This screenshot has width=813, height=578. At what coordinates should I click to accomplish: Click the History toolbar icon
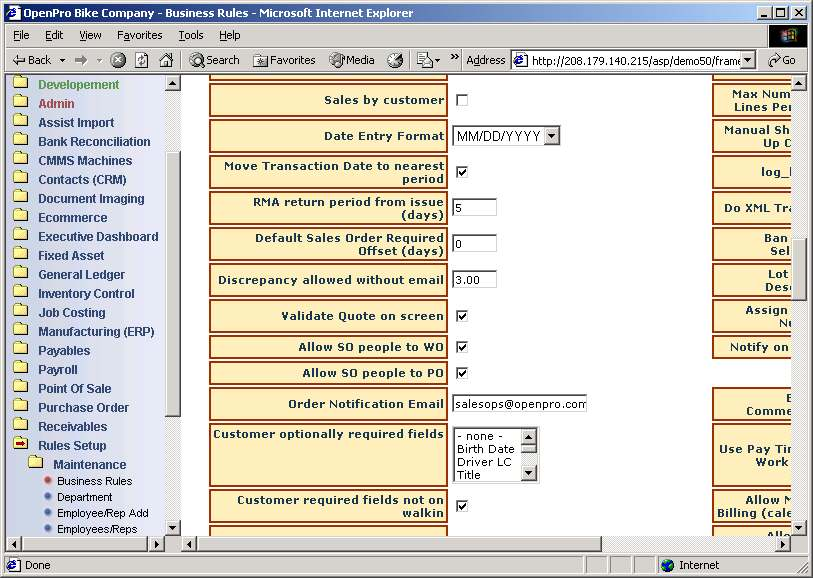(396, 60)
